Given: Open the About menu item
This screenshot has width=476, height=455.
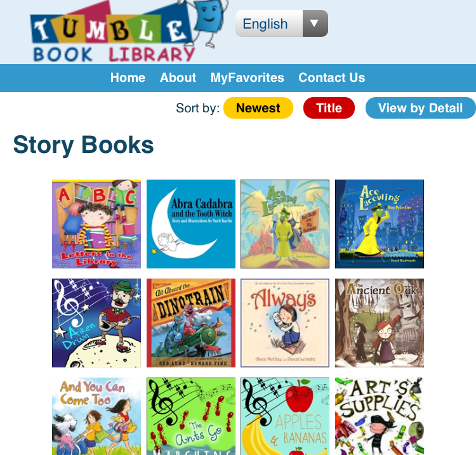Looking at the screenshot, I should pos(178,77).
